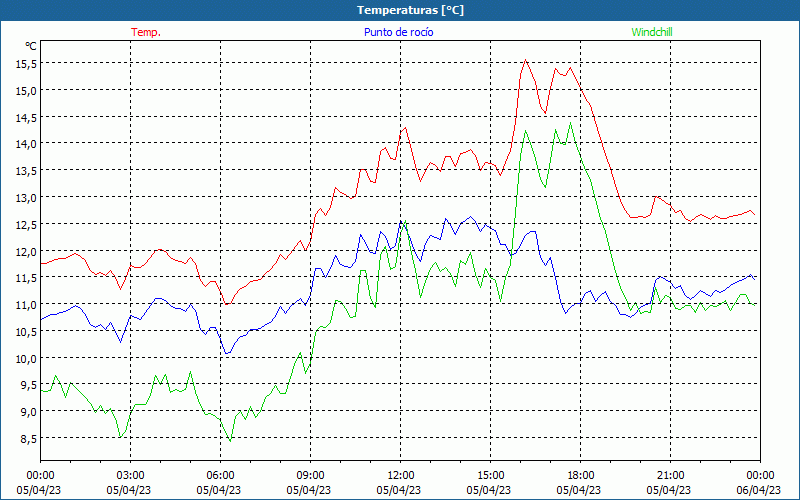Click the 15,0 y-axis value
Screen dimensions: 800x500
click(x=27, y=90)
